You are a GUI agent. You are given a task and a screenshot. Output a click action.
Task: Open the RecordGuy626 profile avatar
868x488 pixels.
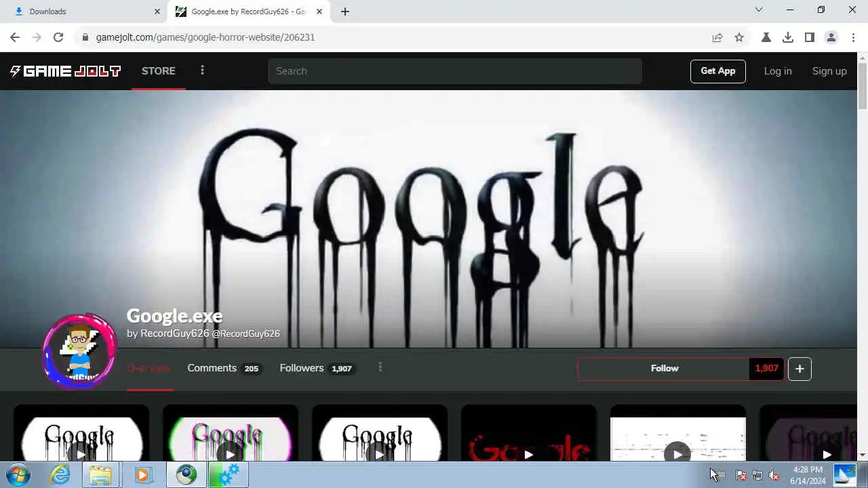80,351
